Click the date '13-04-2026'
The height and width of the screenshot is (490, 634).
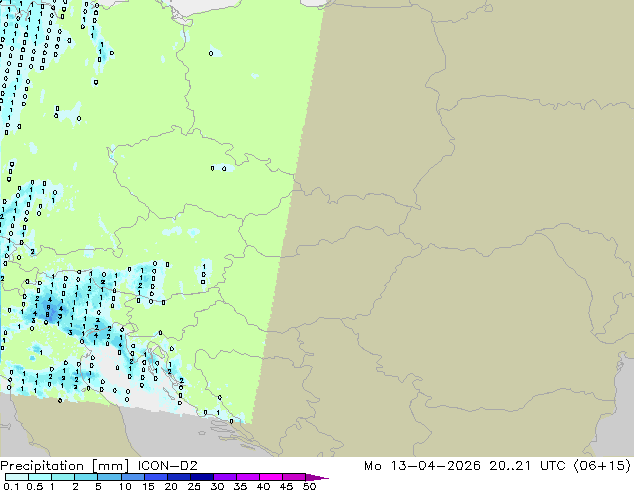pyautogui.click(x=435, y=466)
